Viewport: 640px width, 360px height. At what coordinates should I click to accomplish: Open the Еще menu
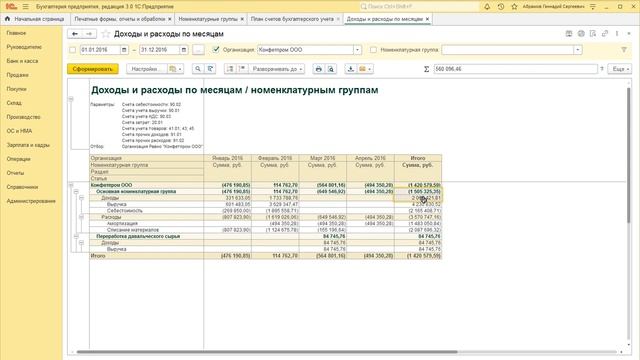[x=620, y=69]
